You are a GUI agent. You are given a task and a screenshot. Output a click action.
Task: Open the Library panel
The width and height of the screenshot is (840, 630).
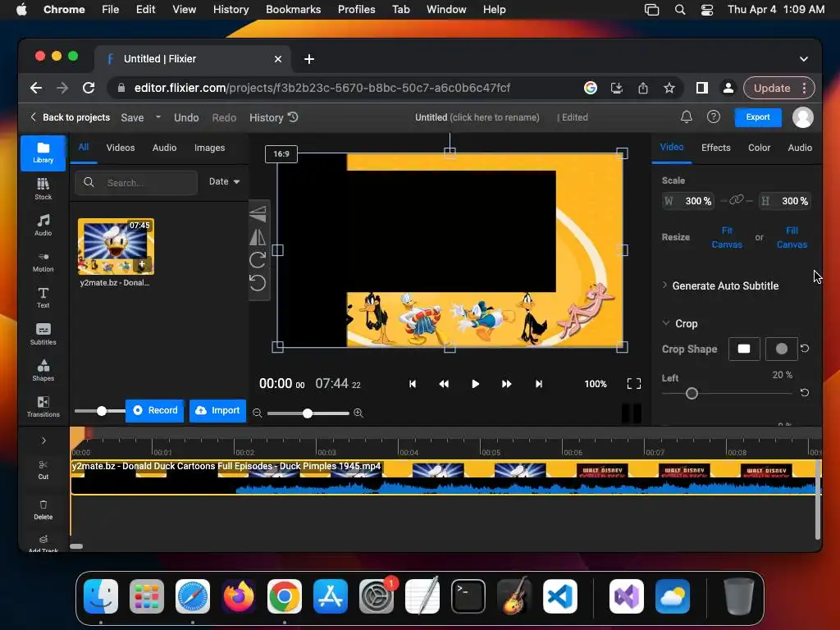(43, 153)
